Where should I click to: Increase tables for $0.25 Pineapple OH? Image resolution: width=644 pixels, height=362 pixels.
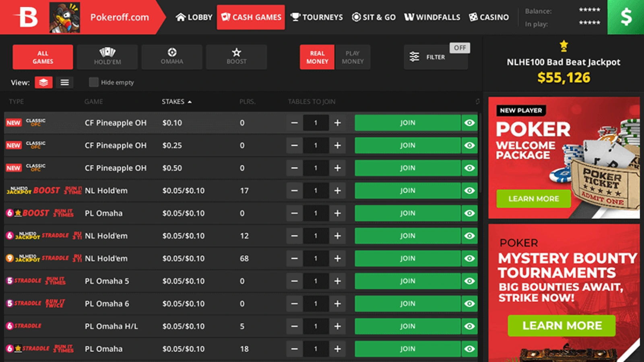click(337, 145)
